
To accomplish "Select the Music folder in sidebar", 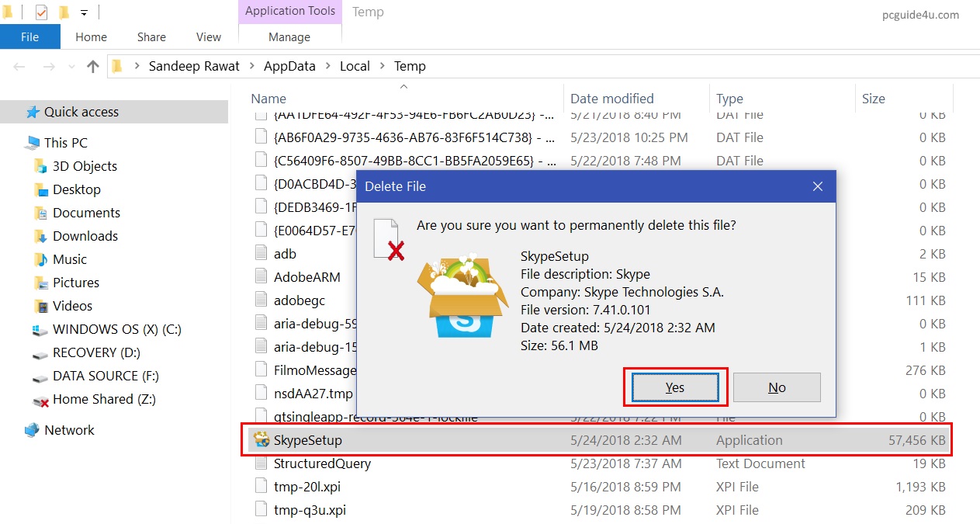I will (69, 259).
